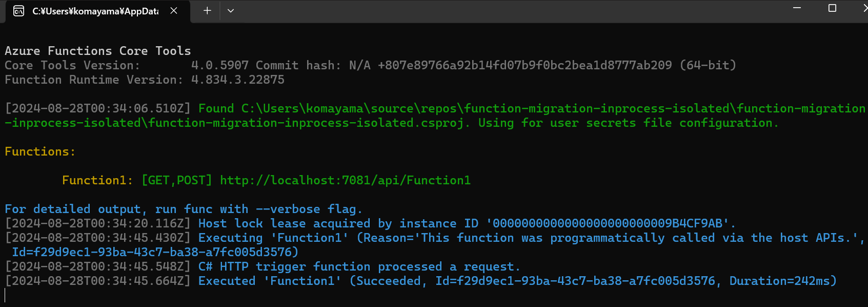The width and height of the screenshot is (868, 307).
Task: Click the yellow 'Functions:' heading
Action: point(40,151)
